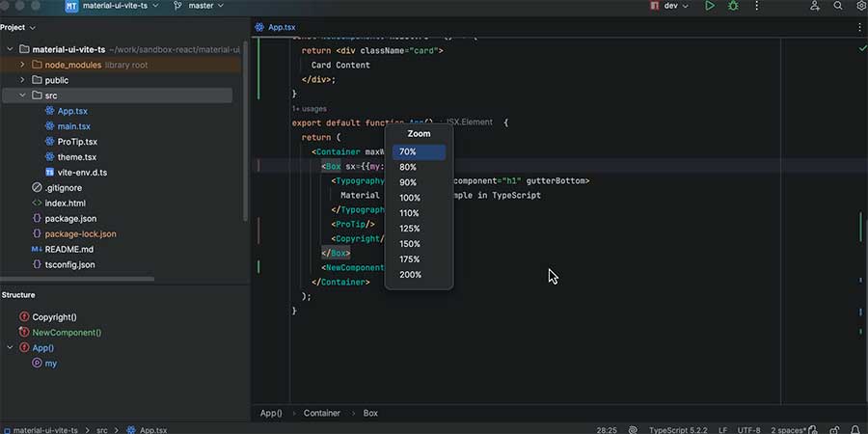The height and width of the screenshot is (434, 868).
Task: Open the toolbar More Actions kebab icon
Action: click(x=758, y=6)
